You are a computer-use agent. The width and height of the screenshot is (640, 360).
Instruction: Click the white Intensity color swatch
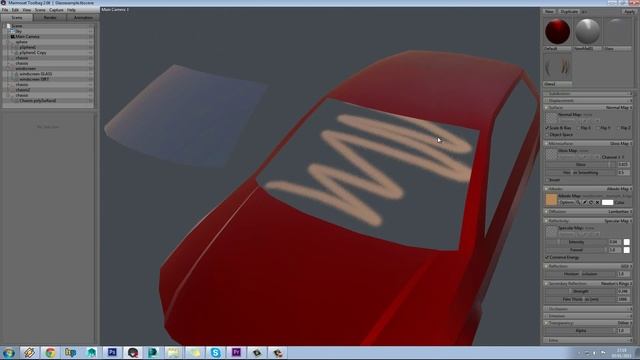[627, 242]
